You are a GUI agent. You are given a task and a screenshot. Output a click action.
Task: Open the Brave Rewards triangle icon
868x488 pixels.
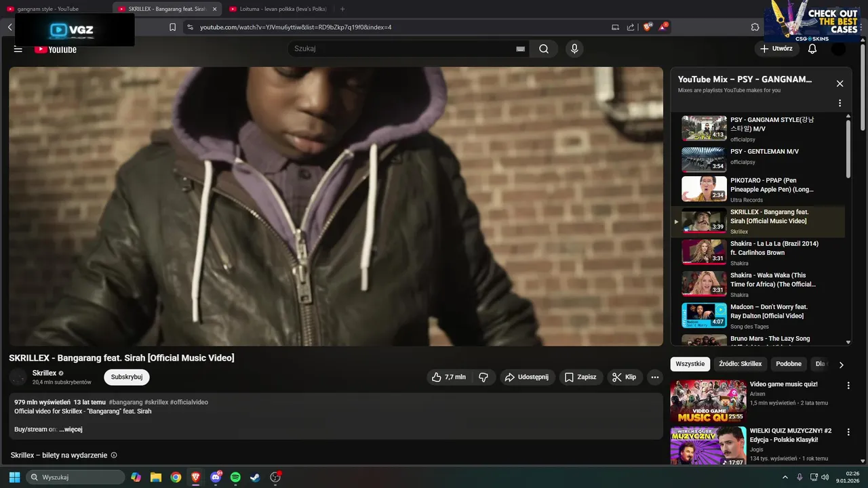click(663, 27)
